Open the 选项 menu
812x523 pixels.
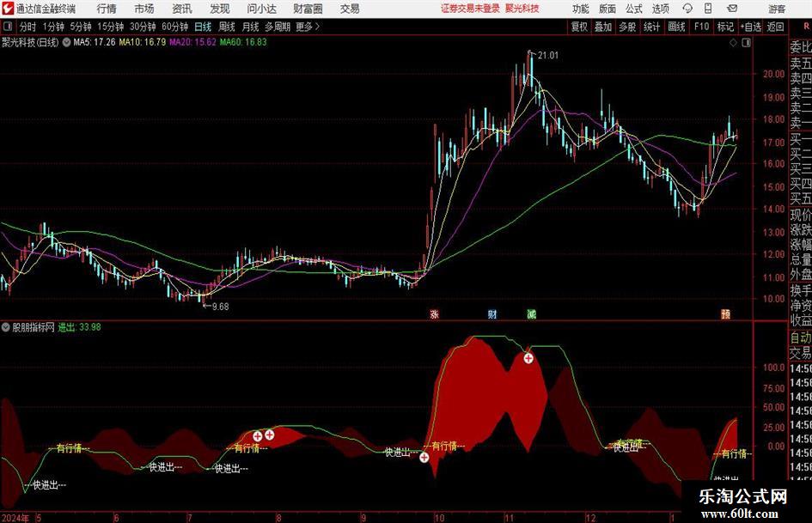(x=660, y=9)
